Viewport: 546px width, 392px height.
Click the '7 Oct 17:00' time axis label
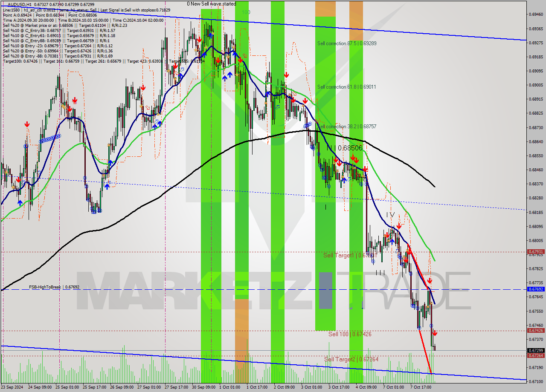coord(421,387)
